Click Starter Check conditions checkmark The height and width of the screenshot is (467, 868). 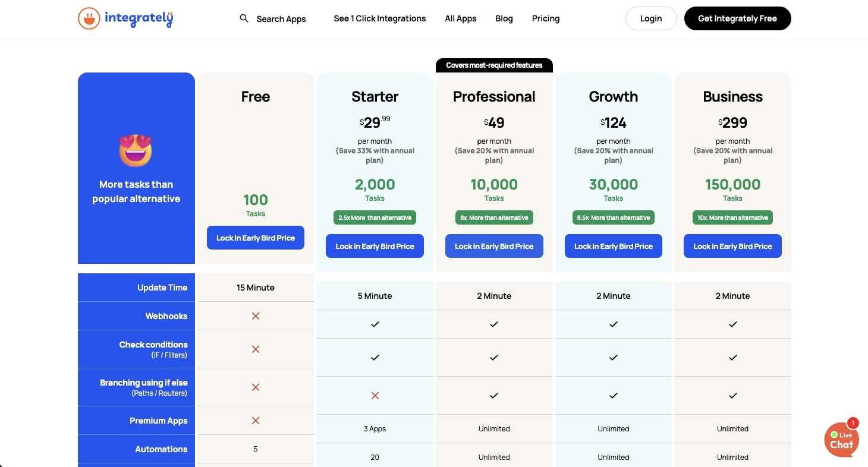(375, 358)
